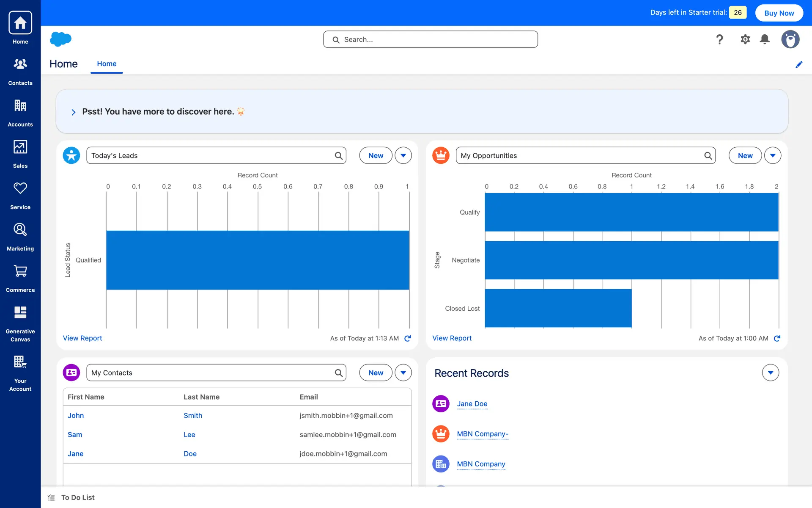Refresh the Today's Leads chart
The height and width of the screenshot is (508, 812).
(408, 338)
